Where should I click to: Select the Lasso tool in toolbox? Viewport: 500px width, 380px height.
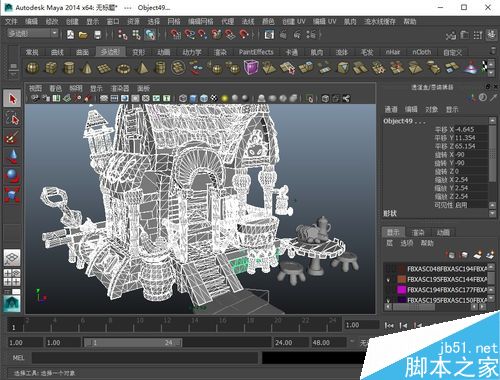pyautogui.click(x=12, y=118)
